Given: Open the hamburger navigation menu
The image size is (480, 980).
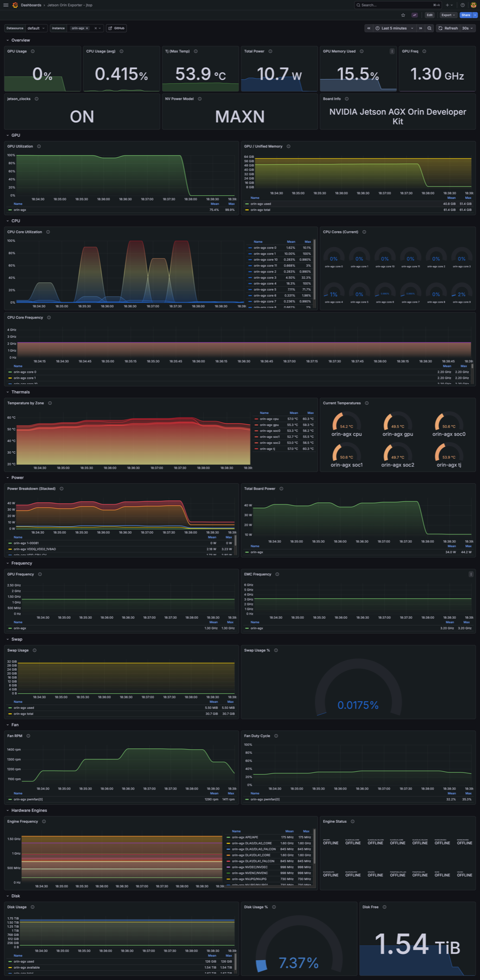Looking at the screenshot, I should [6, 5].
